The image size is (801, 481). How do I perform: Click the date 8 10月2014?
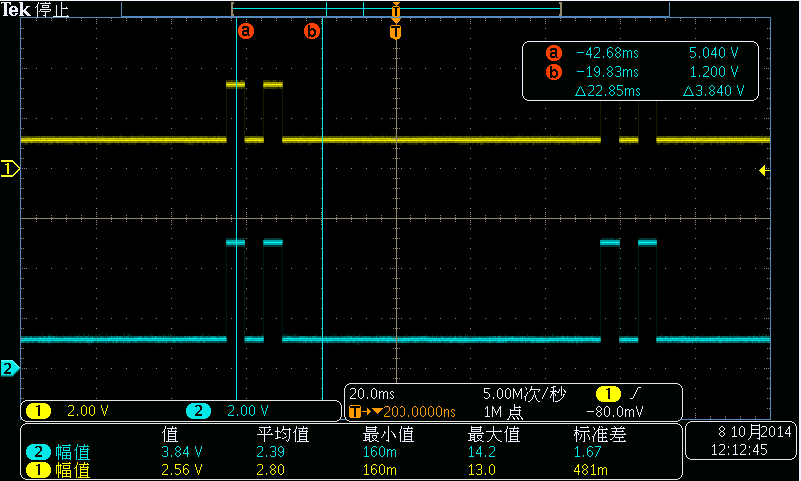click(x=755, y=432)
